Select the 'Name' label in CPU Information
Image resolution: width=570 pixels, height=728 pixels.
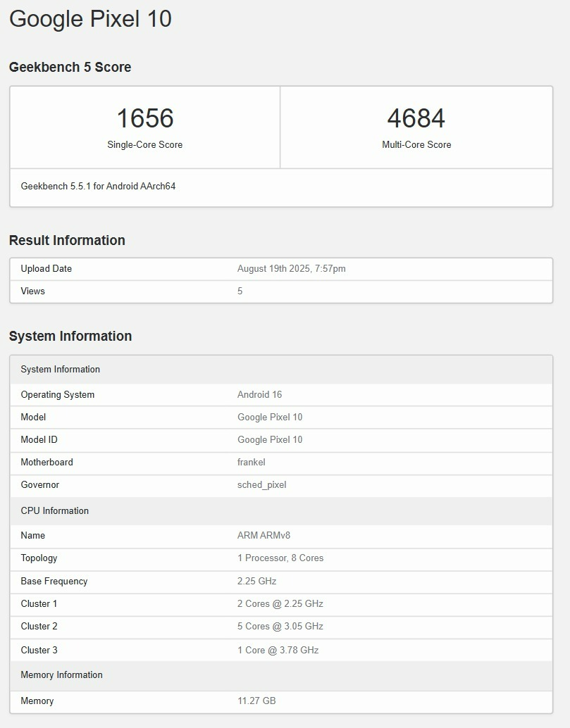point(33,535)
